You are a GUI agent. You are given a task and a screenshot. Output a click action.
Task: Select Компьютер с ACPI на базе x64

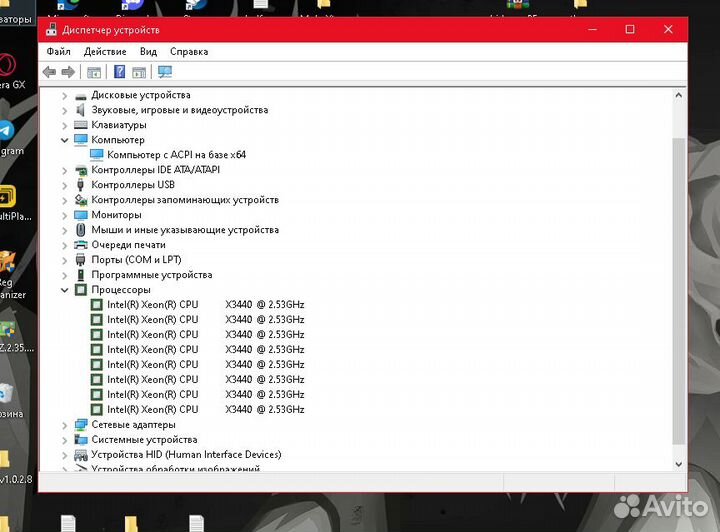(x=176, y=155)
